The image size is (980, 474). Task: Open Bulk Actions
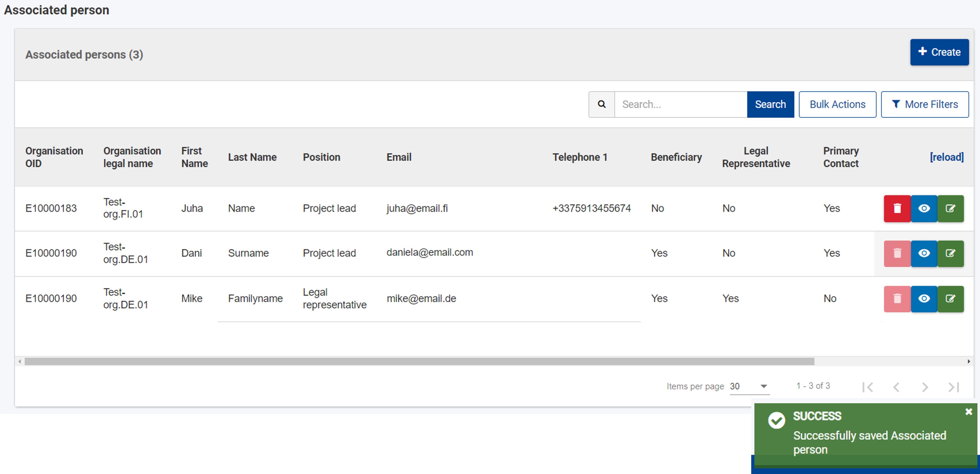837,104
